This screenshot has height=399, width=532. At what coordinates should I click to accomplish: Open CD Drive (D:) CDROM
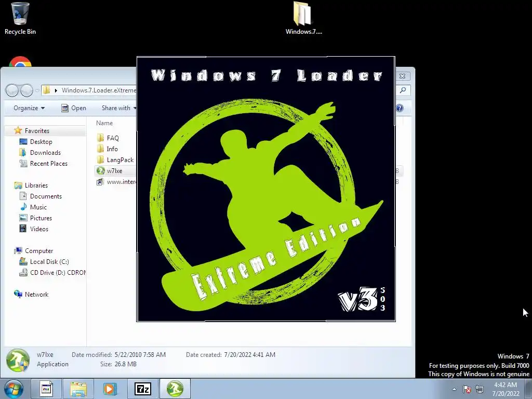52,272
